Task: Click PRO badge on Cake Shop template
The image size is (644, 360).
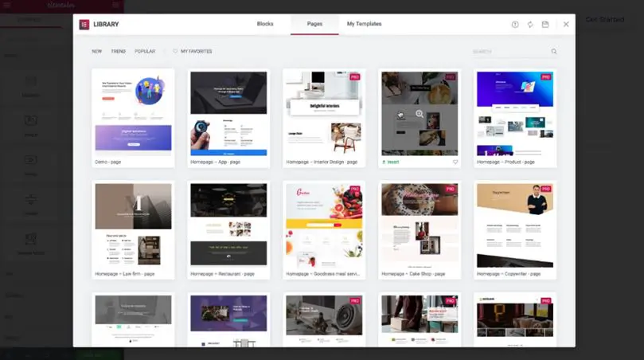Action: tap(450, 189)
